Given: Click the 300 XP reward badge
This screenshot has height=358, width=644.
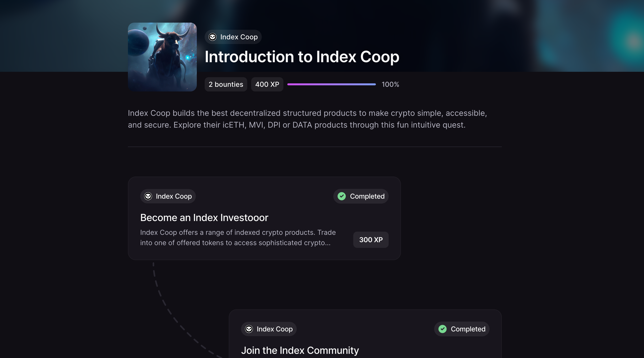Looking at the screenshot, I should pyautogui.click(x=370, y=239).
